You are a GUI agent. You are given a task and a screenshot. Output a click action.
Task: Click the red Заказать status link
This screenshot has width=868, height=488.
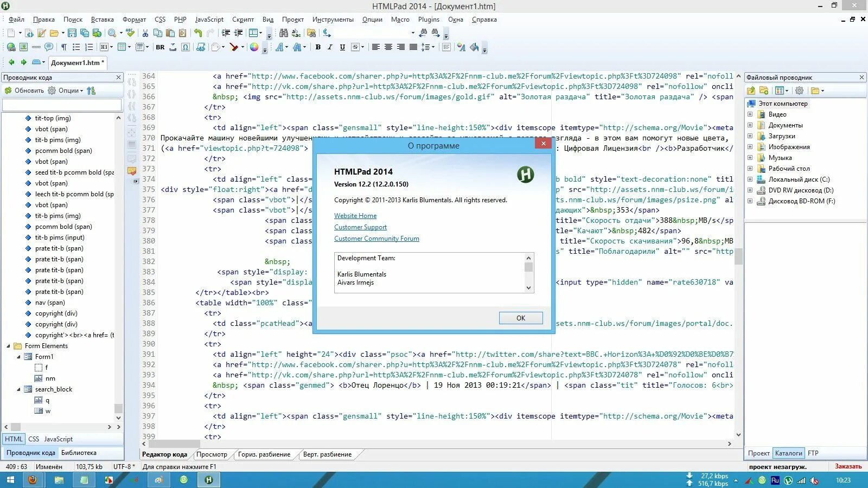coord(848,466)
